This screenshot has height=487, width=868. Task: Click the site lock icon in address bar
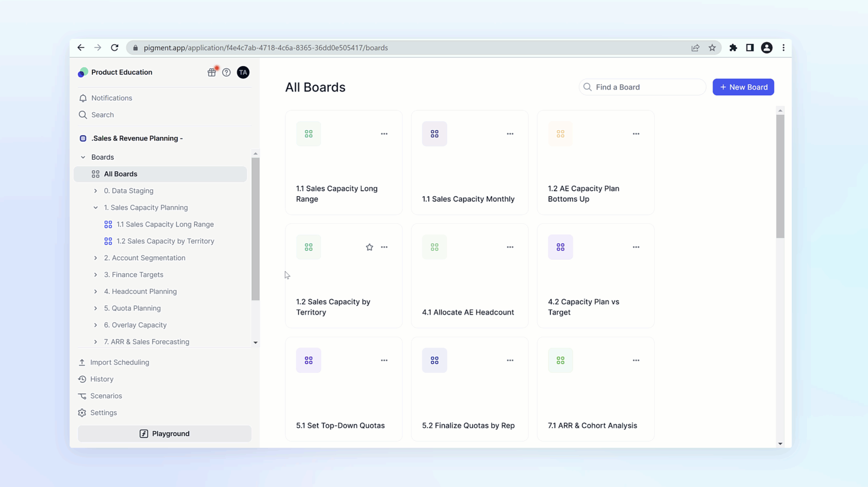[135, 47]
